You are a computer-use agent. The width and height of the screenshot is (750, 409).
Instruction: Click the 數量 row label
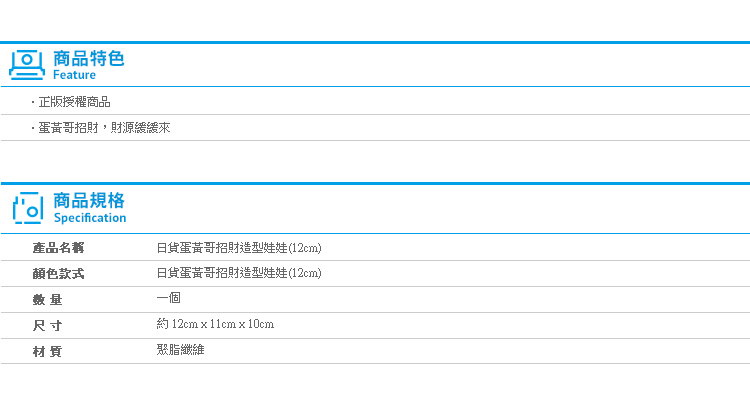[47, 300]
